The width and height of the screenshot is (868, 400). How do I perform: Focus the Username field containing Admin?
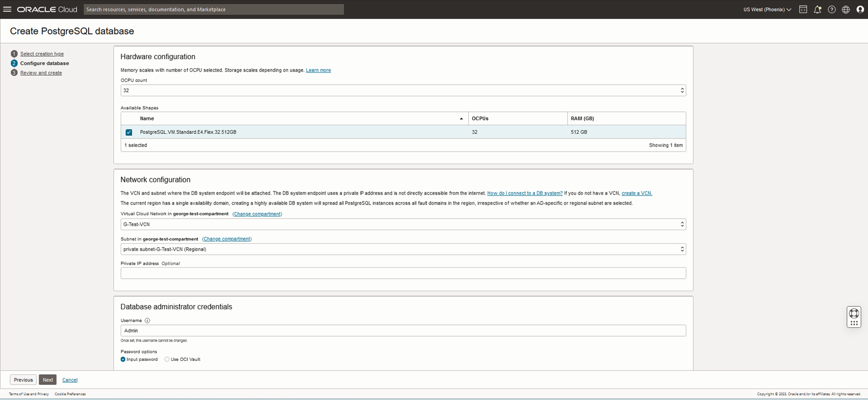click(x=403, y=331)
